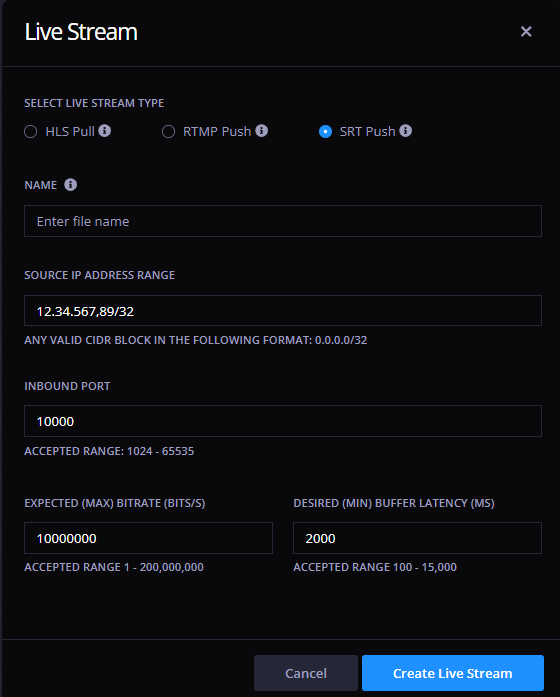Image resolution: width=560 pixels, height=697 pixels.
Task: Choose the HLS Pull label text
Action: coord(70,132)
